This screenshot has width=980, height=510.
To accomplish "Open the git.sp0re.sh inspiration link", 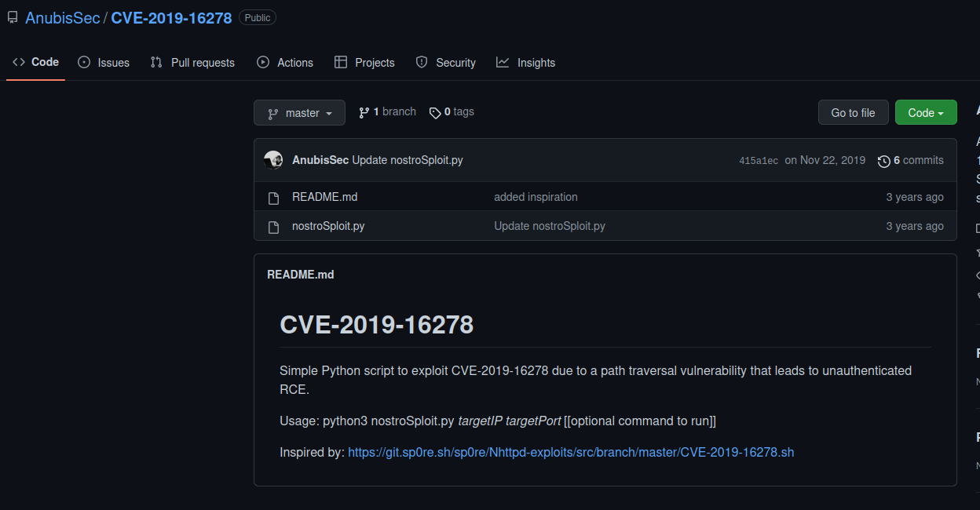I will (571, 452).
